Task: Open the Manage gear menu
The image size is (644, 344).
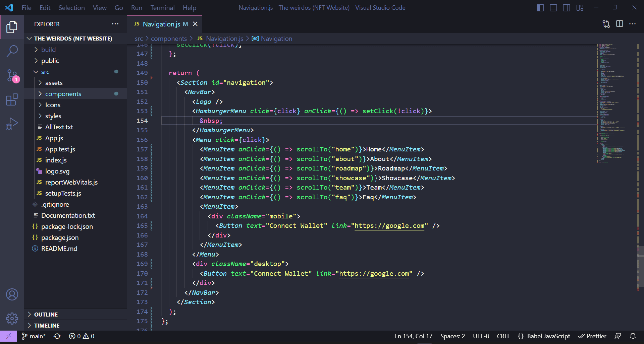Action: (x=12, y=319)
